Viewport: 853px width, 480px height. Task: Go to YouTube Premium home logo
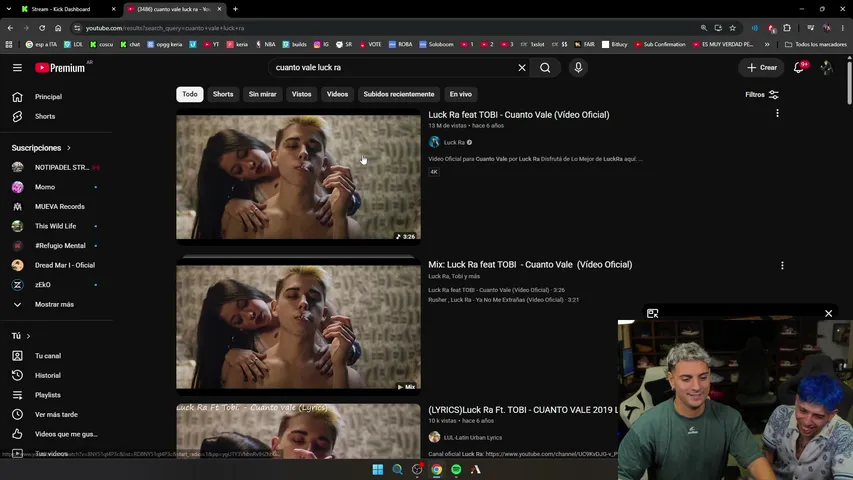pyautogui.click(x=60, y=67)
